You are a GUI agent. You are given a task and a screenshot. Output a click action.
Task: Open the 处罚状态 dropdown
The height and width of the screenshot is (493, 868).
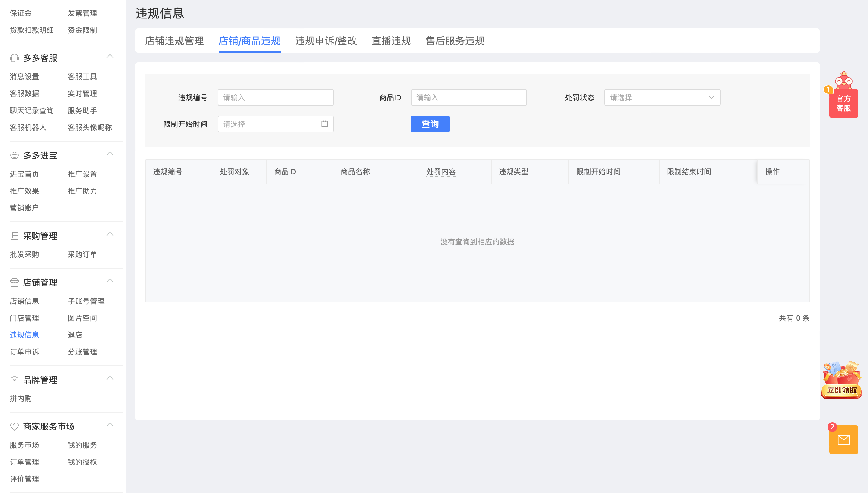662,97
